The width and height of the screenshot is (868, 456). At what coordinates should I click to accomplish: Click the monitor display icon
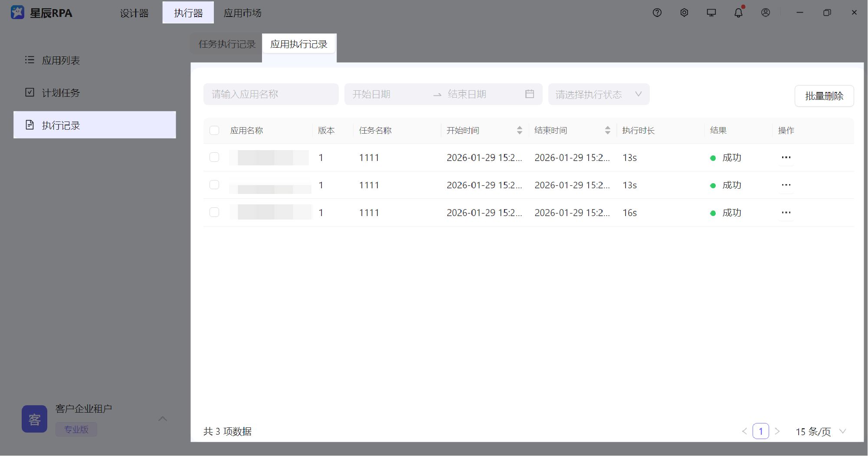coord(711,13)
